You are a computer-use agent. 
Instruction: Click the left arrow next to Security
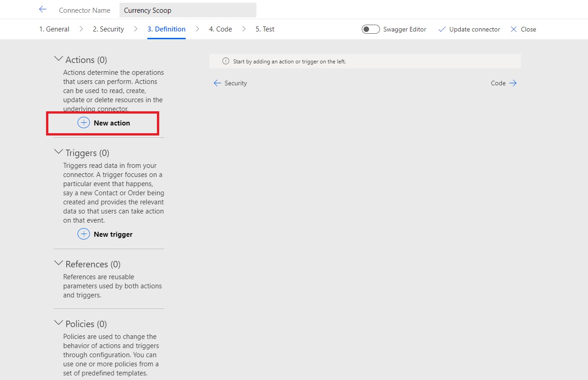click(x=217, y=83)
